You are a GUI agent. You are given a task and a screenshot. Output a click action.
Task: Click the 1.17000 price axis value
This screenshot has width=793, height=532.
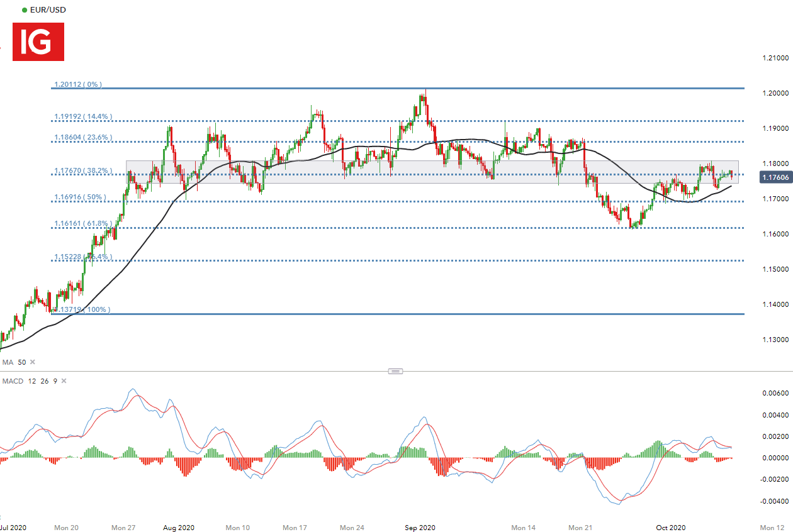pyautogui.click(x=775, y=199)
